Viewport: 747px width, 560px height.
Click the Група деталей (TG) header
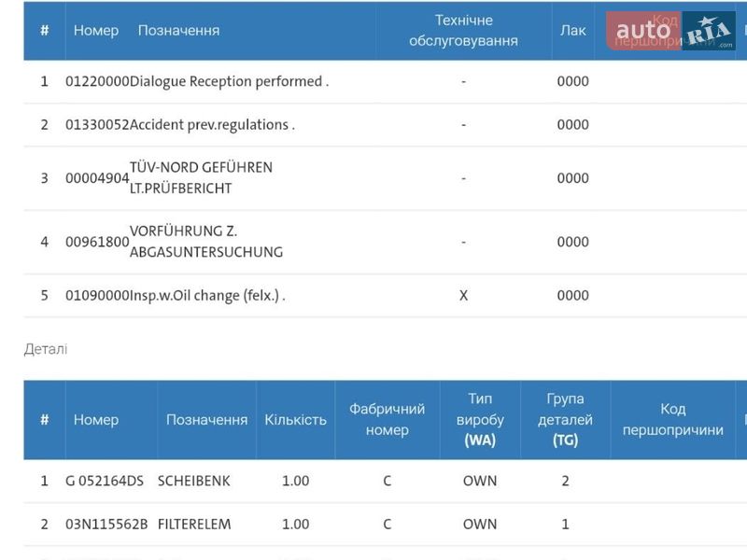(x=565, y=419)
